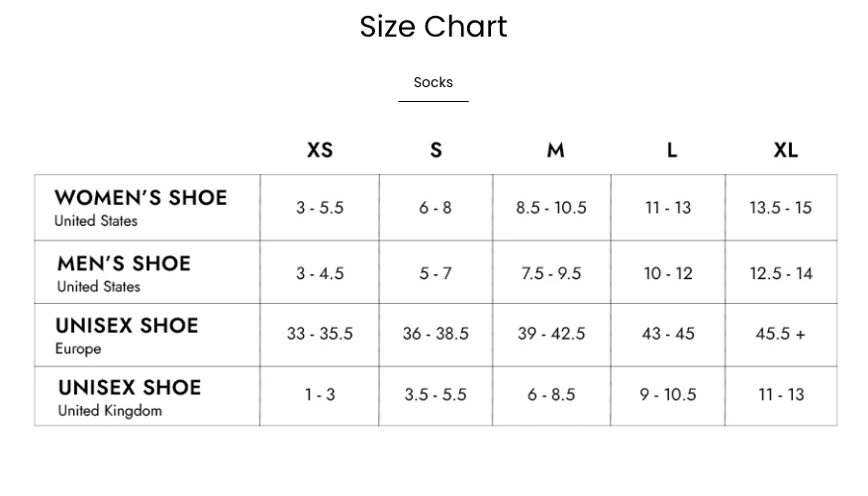Click the Europe XL cell 45.5 +

[781, 335]
